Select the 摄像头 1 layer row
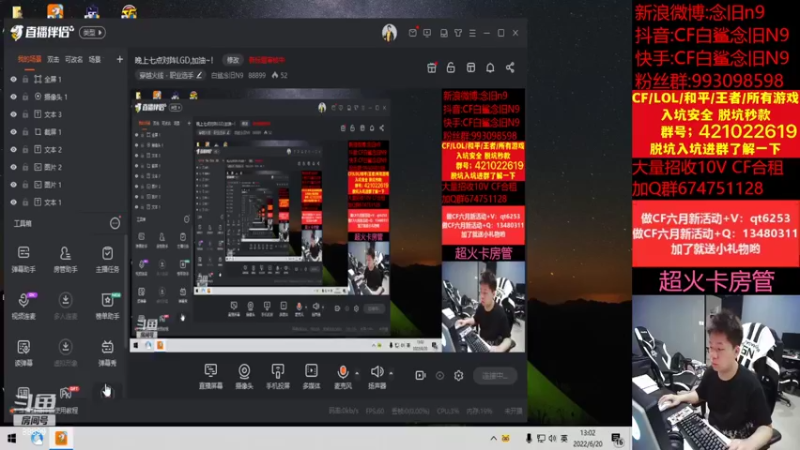800x450 pixels. 64,96
